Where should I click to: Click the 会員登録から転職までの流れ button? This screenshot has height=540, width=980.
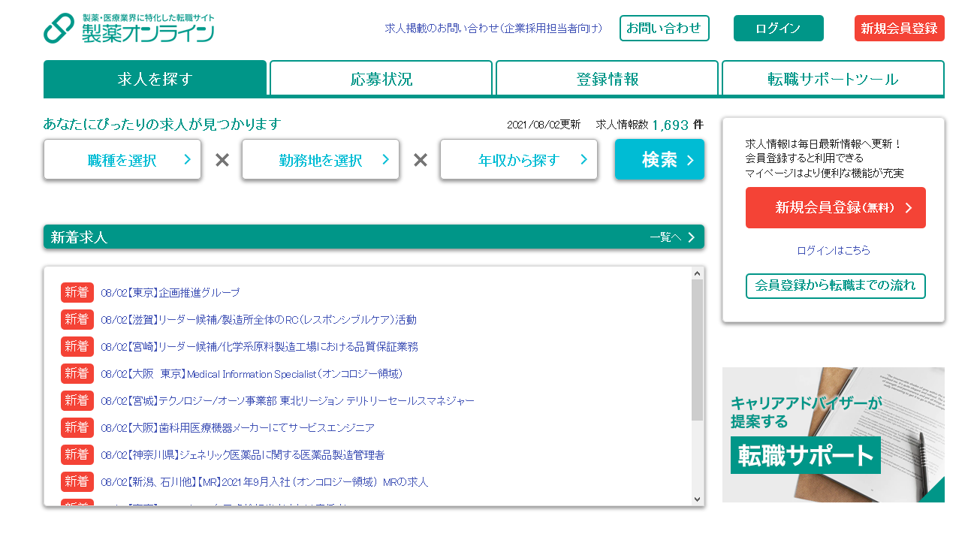coord(834,285)
